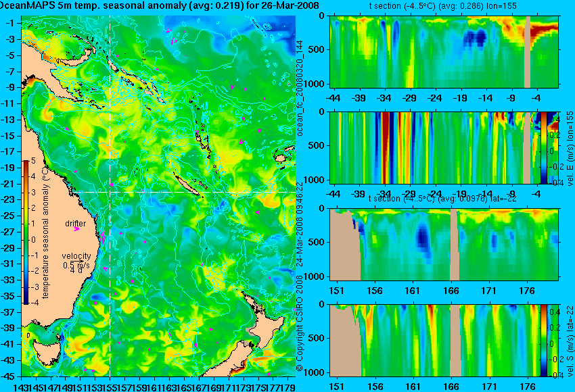This screenshot has height=392, width=575.
Task: Click the 'vel. E (m/s) lon=155' axis label
Action: [570, 149]
